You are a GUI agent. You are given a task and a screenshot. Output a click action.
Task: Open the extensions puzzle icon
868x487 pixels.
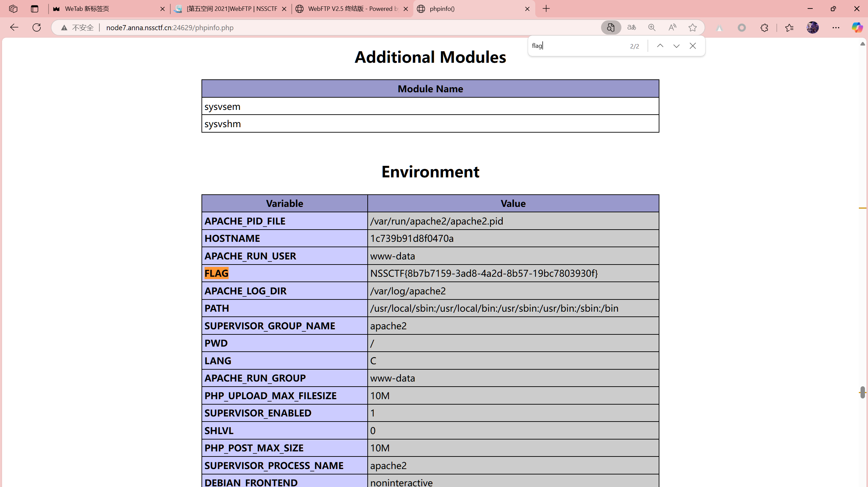(764, 27)
